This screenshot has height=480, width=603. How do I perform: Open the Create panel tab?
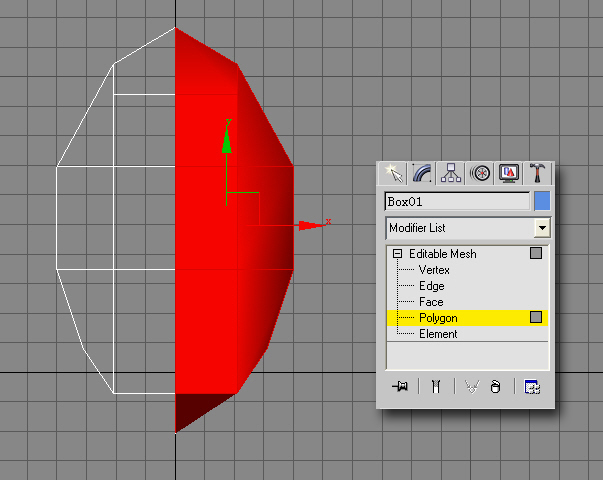[395, 173]
